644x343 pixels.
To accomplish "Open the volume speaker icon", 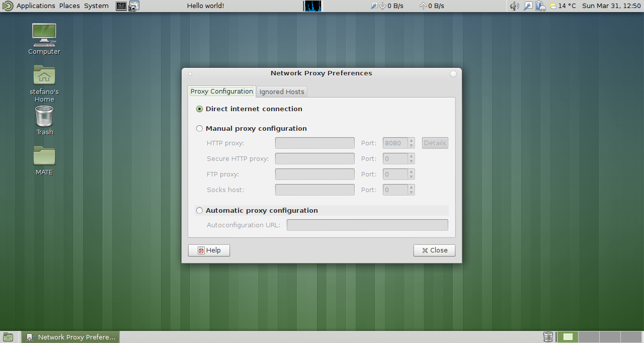I will (x=514, y=6).
